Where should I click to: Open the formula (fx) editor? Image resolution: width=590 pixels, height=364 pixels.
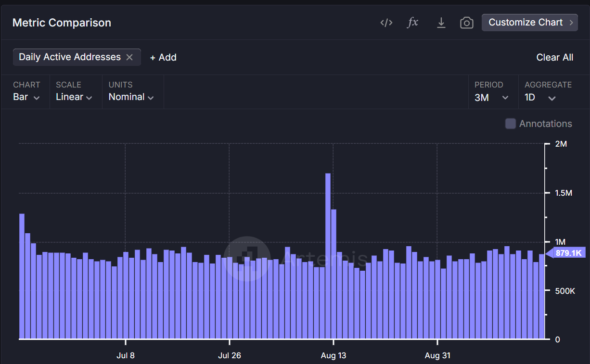[412, 22]
